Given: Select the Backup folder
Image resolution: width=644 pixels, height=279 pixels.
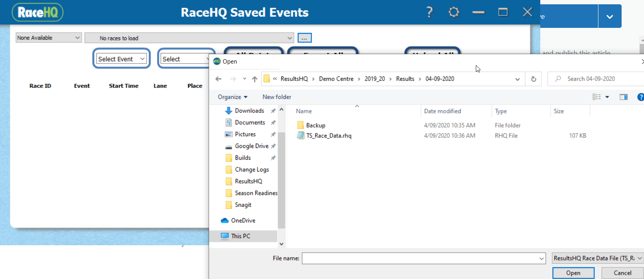Looking at the screenshot, I should 316,126.
